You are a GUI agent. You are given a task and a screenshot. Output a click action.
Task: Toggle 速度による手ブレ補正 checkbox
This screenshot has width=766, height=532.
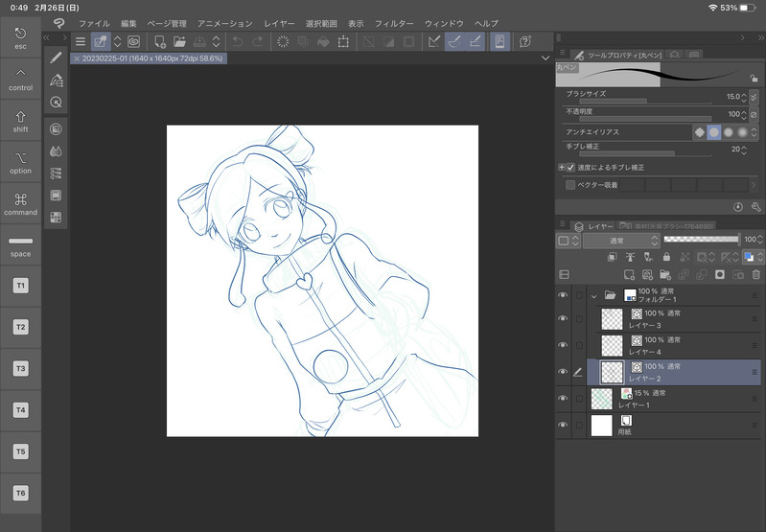click(x=570, y=167)
